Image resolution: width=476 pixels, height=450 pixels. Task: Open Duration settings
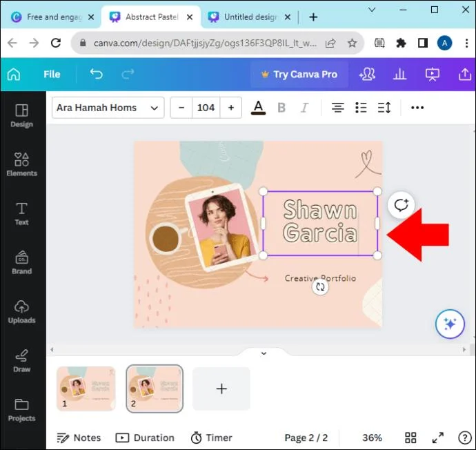click(145, 438)
